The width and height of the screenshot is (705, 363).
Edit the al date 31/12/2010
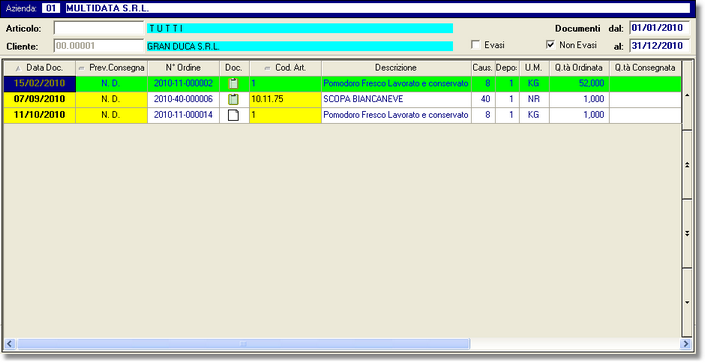[659, 46]
